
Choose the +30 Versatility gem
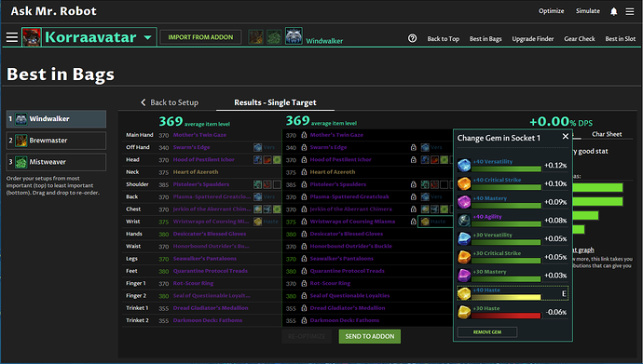coord(513,238)
